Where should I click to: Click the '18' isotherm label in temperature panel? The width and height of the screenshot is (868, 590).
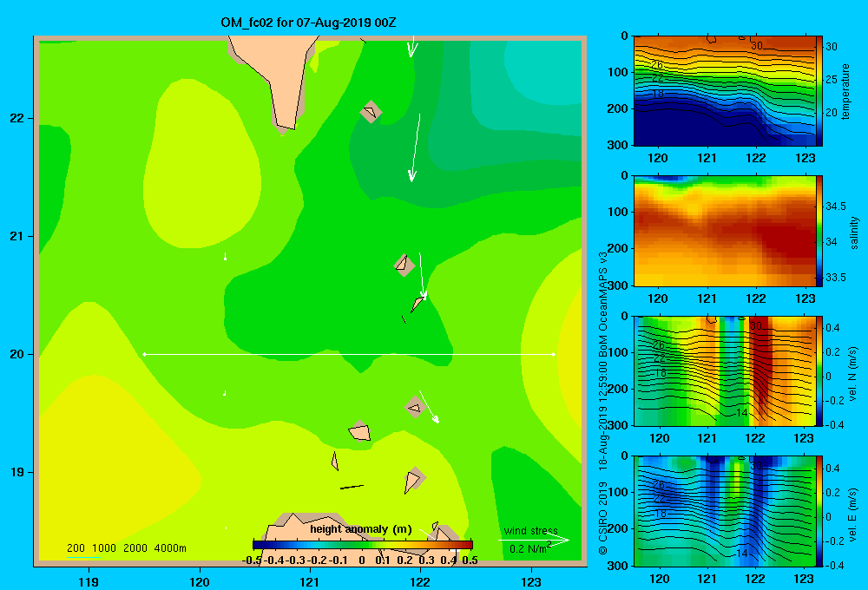(658, 94)
